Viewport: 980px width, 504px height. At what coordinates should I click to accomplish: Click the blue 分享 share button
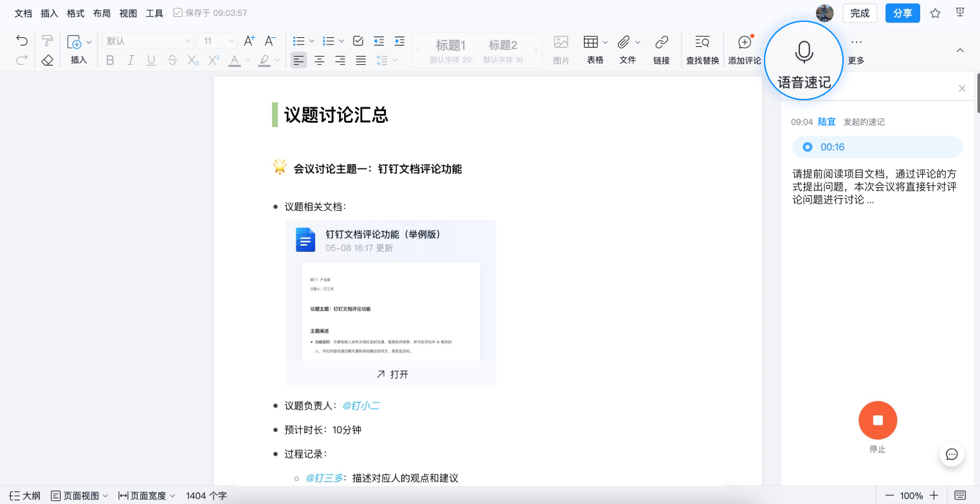pyautogui.click(x=902, y=12)
